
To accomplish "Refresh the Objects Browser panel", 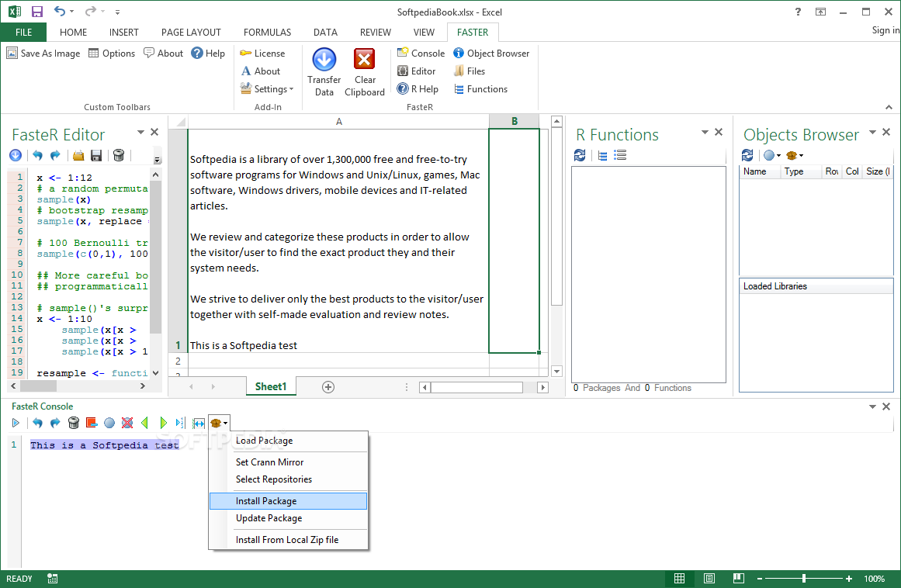I will pyautogui.click(x=747, y=155).
